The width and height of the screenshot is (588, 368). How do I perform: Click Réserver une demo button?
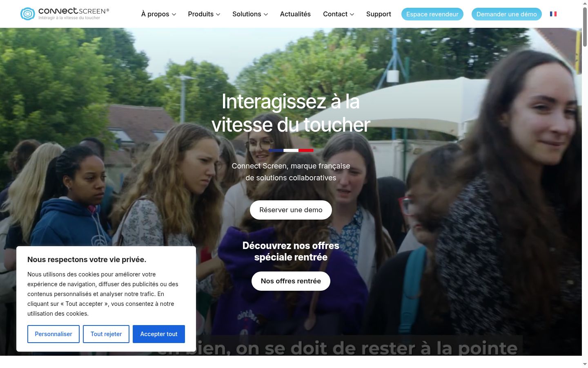coord(291,210)
